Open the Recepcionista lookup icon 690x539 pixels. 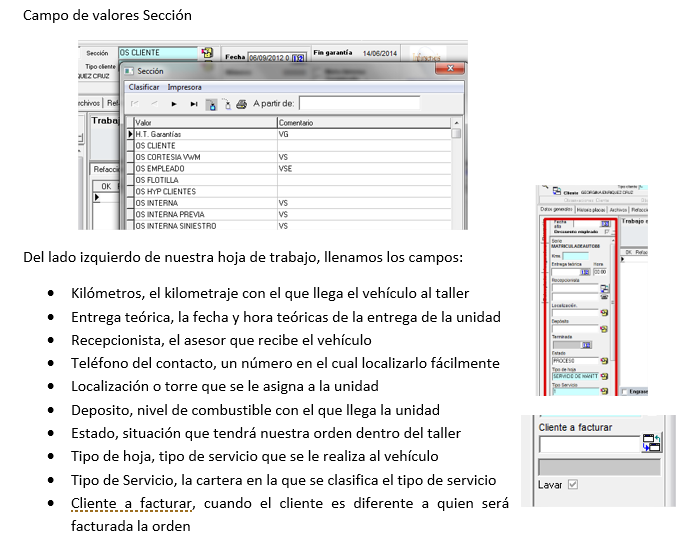[x=605, y=289]
